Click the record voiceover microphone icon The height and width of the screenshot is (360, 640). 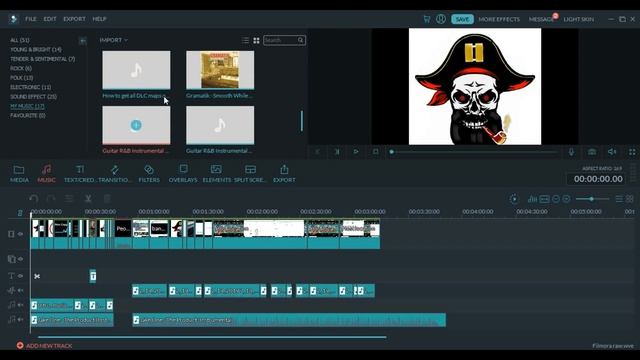(571, 152)
